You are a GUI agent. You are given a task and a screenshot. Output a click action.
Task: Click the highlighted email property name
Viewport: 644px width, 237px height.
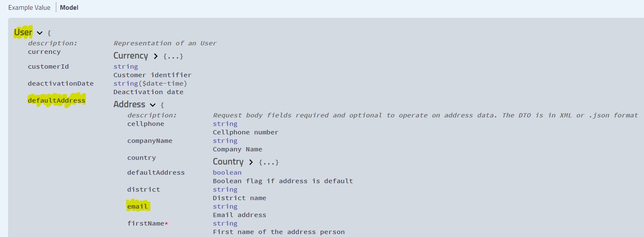pos(137,206)
